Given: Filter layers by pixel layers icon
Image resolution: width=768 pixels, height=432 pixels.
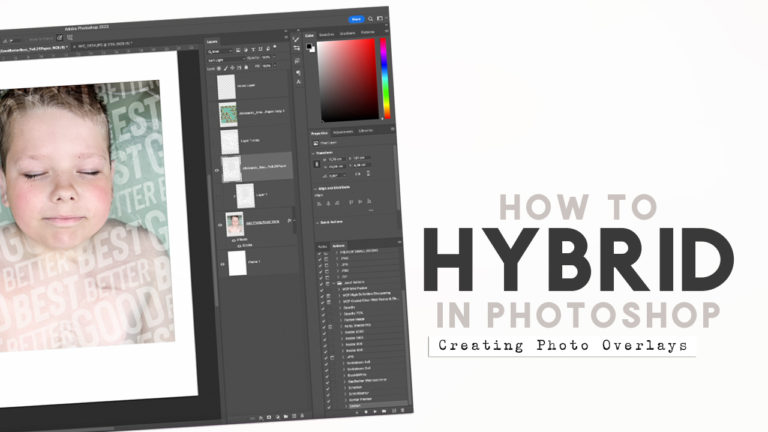Looking at the screenshot, I should pyautogui.click(x=238, y=50).
